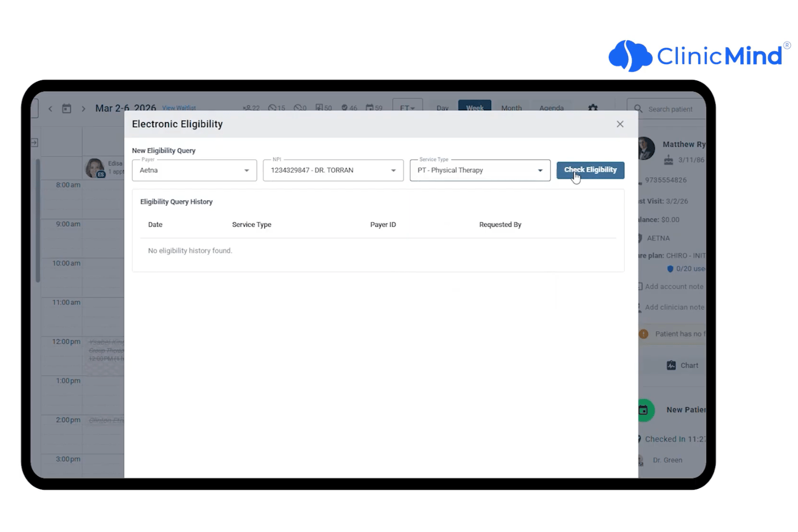Open the View Waitlist link
The image size is (798, 532).
[179, 108]
